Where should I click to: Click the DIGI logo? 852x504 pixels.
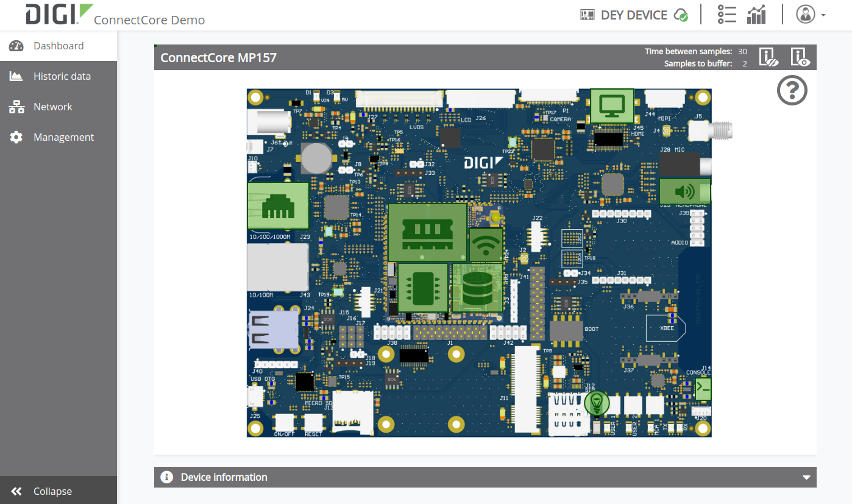pyautogui.click(x=59, y=14)
